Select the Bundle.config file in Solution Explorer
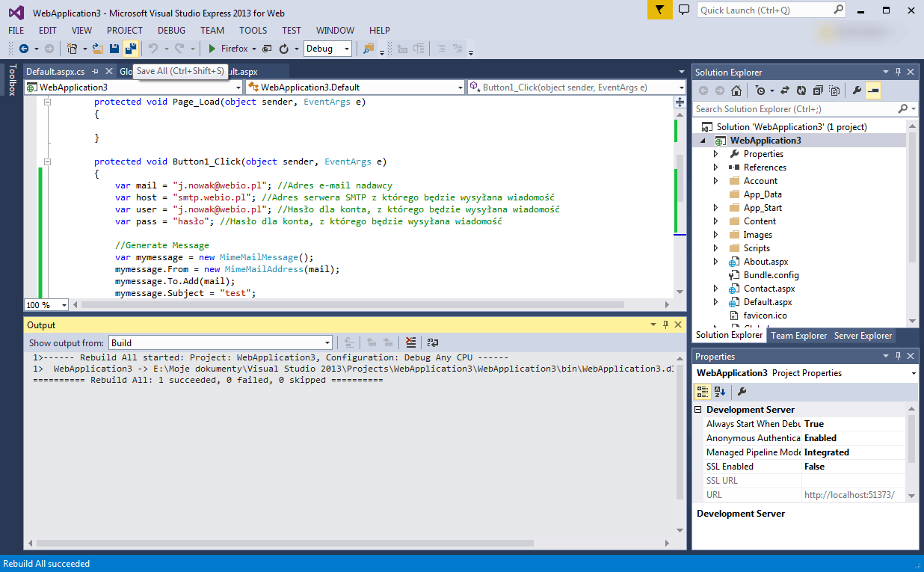This screenshot has width=924, height=572. click(771, 275)
